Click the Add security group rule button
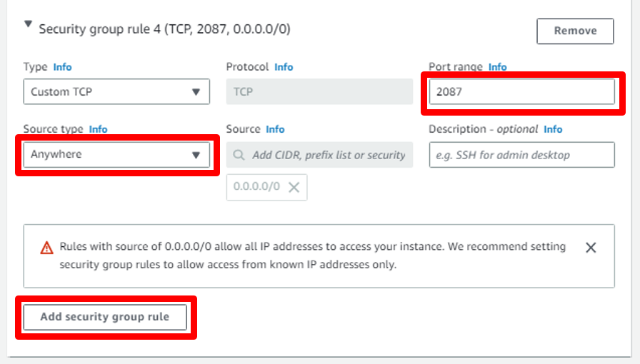This screenshot has height=364, width=640. [105, 317]
